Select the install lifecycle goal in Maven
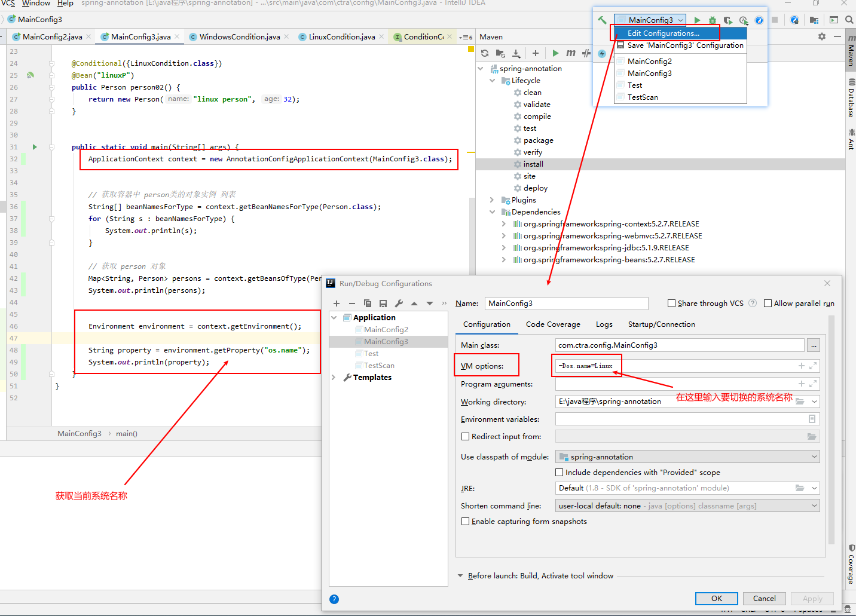The image size is (856, 616). (x=533, y=164)
